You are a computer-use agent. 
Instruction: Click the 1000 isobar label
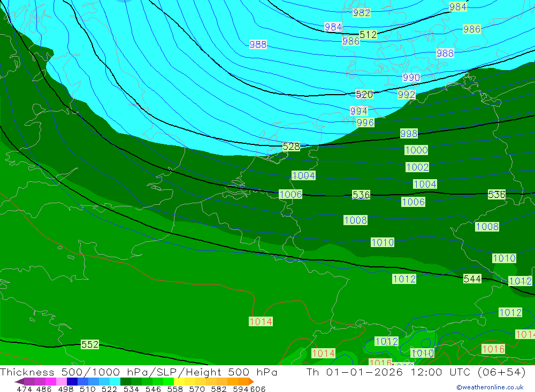416,150
